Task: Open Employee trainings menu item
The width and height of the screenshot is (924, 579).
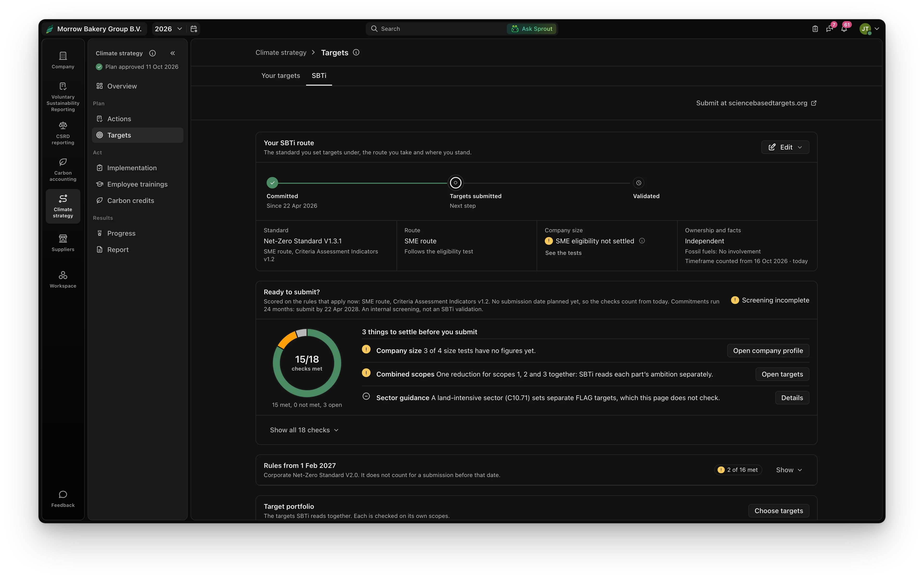Action: 138,184
